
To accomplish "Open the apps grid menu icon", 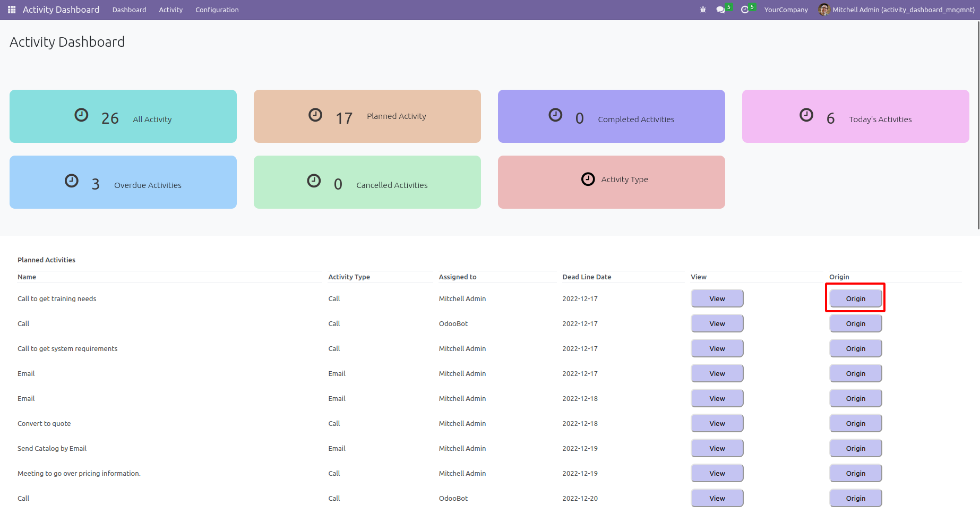I will point(12,10).
